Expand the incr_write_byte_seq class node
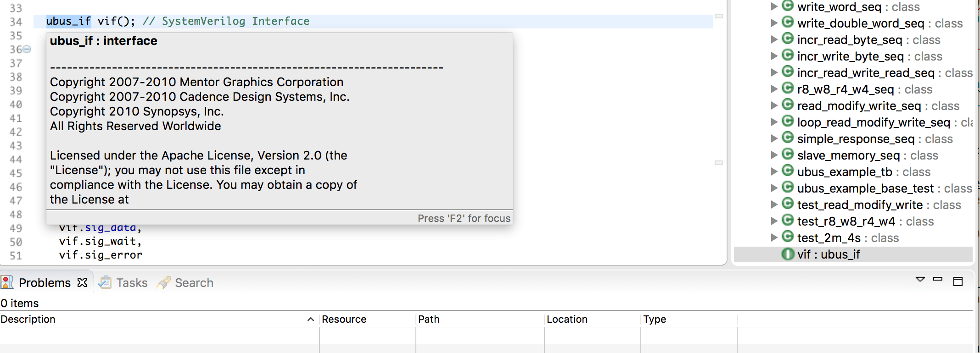Image resolution: width=980 pixels, height=353 pixels. point(774,56)
